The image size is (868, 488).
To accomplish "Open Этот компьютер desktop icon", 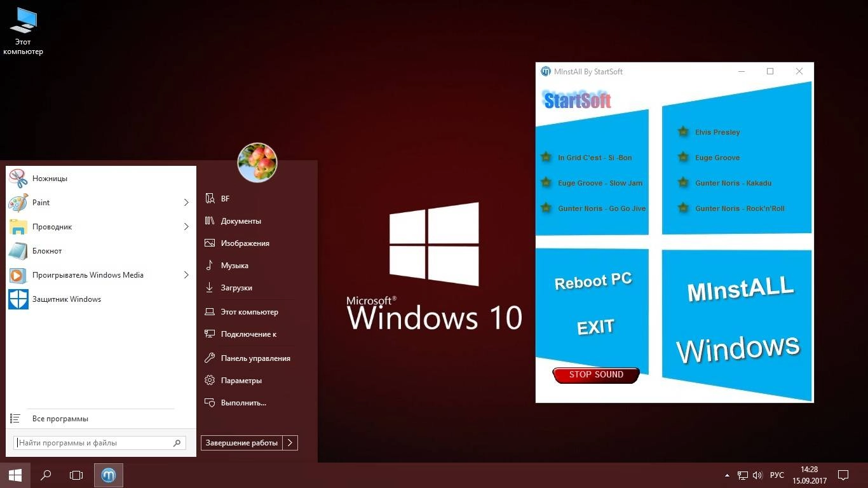I will (24, 31).
